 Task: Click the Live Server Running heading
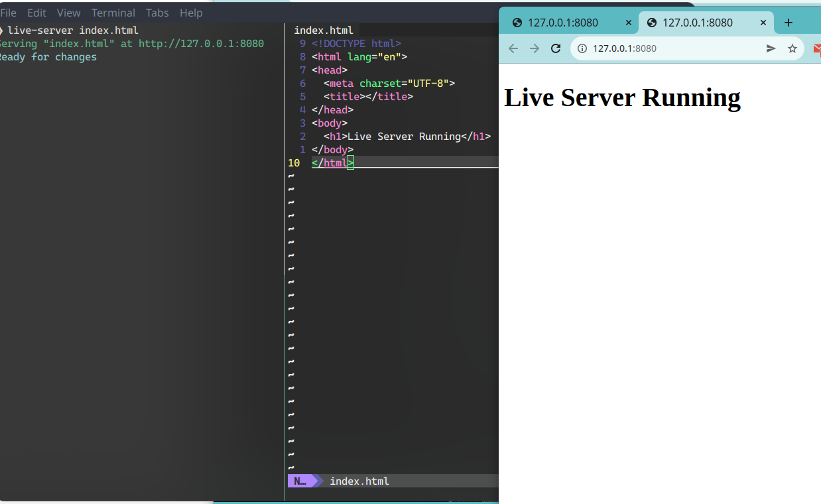622,97
